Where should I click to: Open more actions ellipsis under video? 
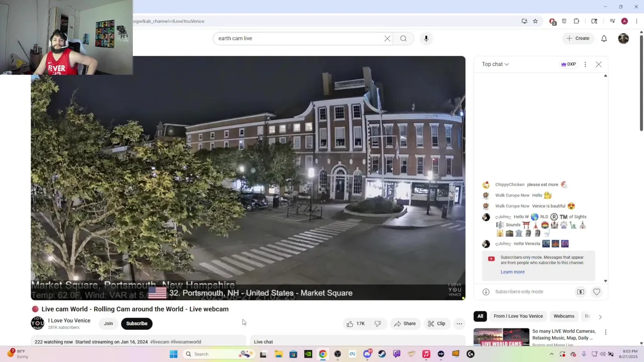pos(459,324)
